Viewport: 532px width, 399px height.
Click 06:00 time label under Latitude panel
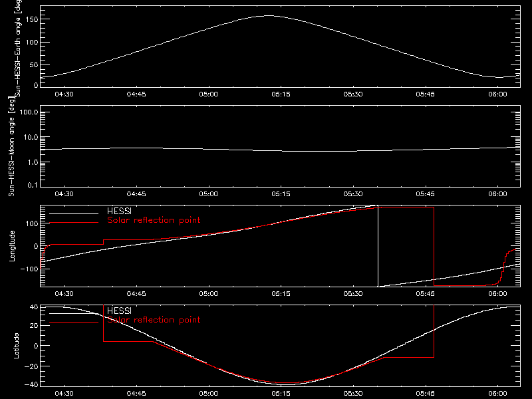[x=497, y=394]
